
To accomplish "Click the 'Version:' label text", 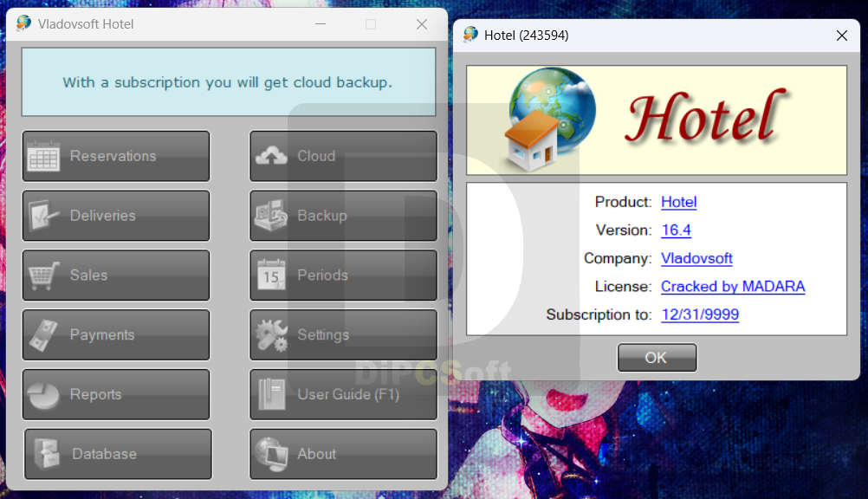I will coord(624,230).
